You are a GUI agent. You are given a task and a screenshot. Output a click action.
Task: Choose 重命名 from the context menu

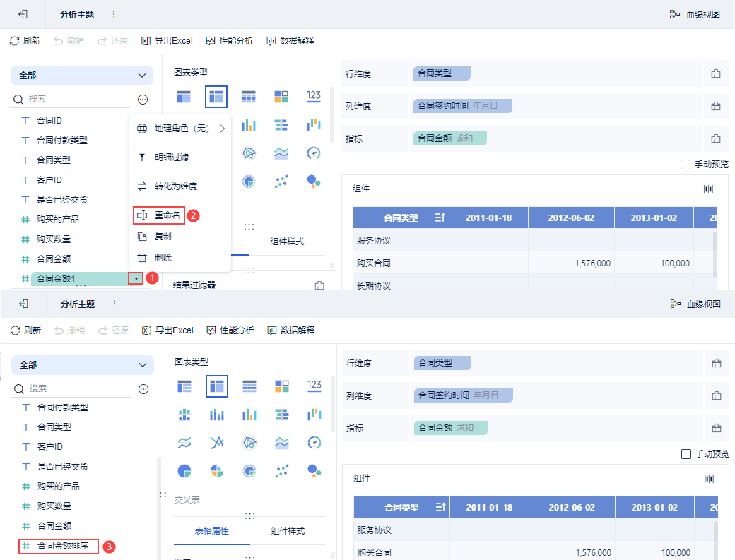[160, 215]
